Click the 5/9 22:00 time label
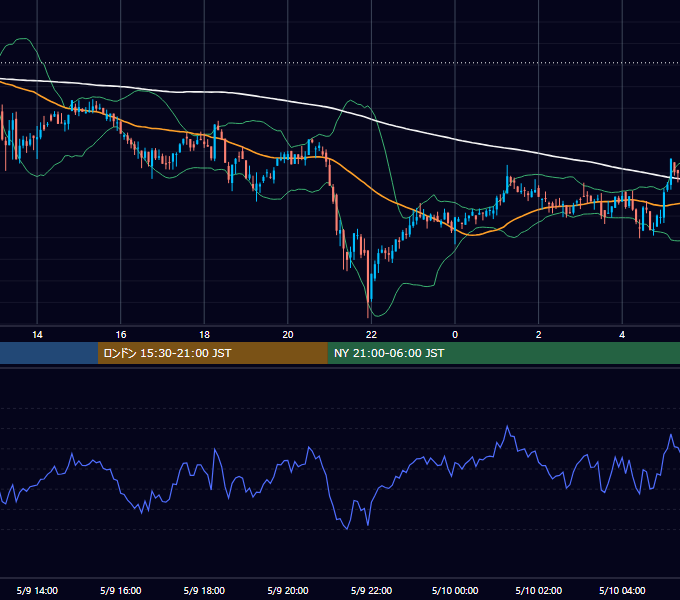This screenshot has width=680, height=600. (x=371, y=590)
